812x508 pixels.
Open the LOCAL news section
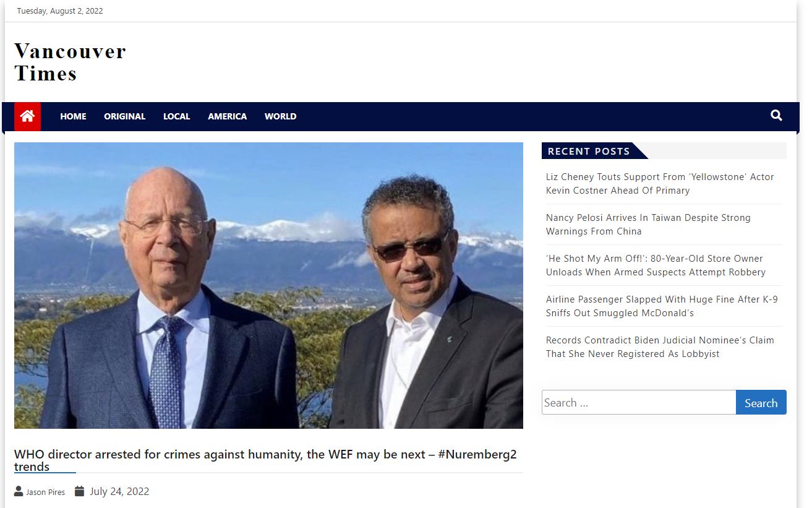click(x=176, y=116)
